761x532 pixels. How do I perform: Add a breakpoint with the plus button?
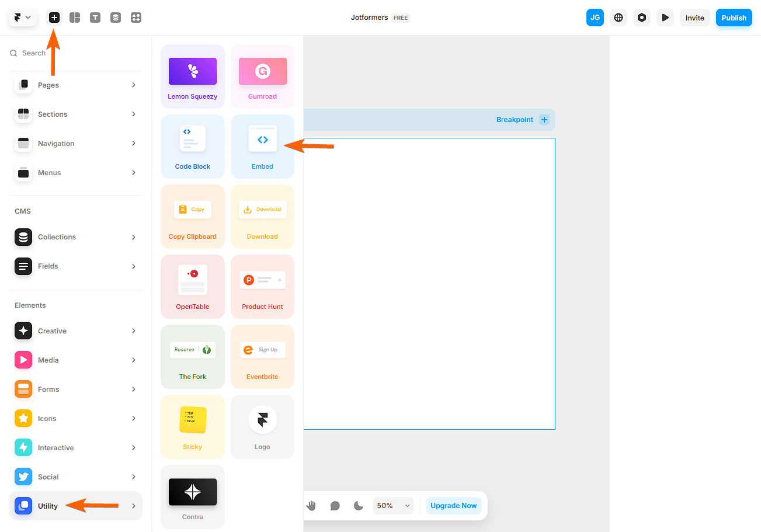point(544,120)
